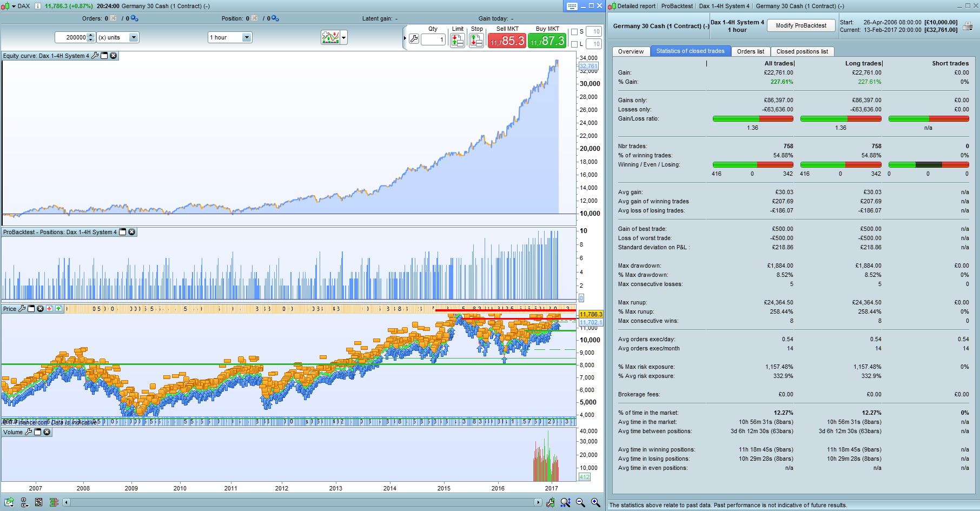Click the units number input field
Viewport: 980px width, 511px height.
71,37
